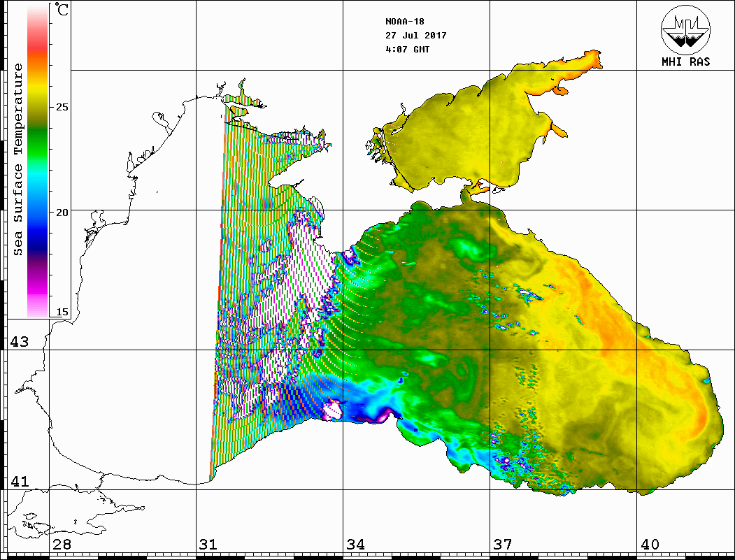Click the temperature color scale bar
The image size is (735, 560).
[38, 161]
